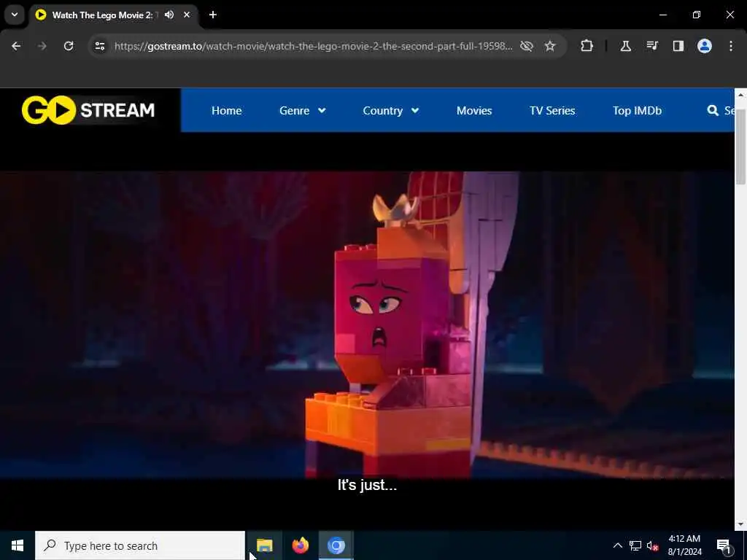Open the TV Series section
The height and width of the screenshot is (560, 747).
click(552, 111)
